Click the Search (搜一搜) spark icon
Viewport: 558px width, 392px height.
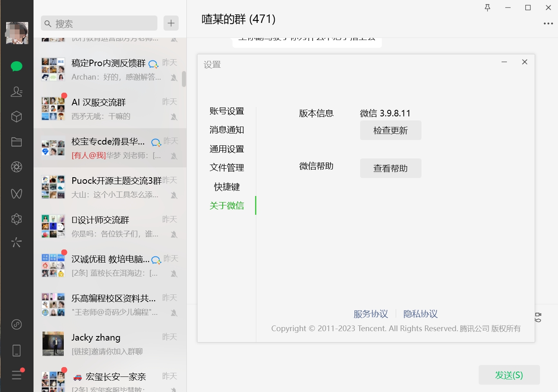pyautogui.click(x=16, y=242)
